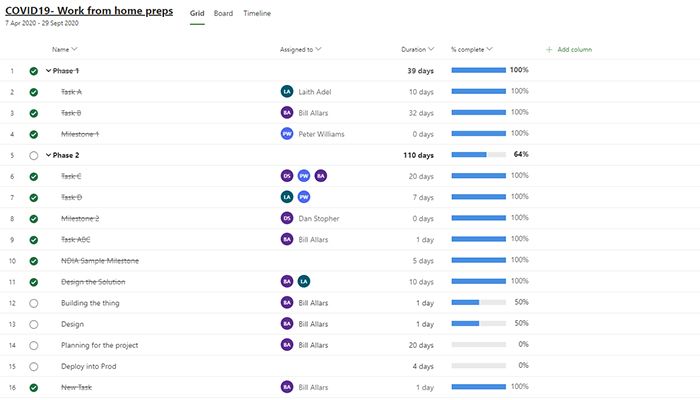Switch to the Timeline tab
700x400 pixels.
click(257, 14)
